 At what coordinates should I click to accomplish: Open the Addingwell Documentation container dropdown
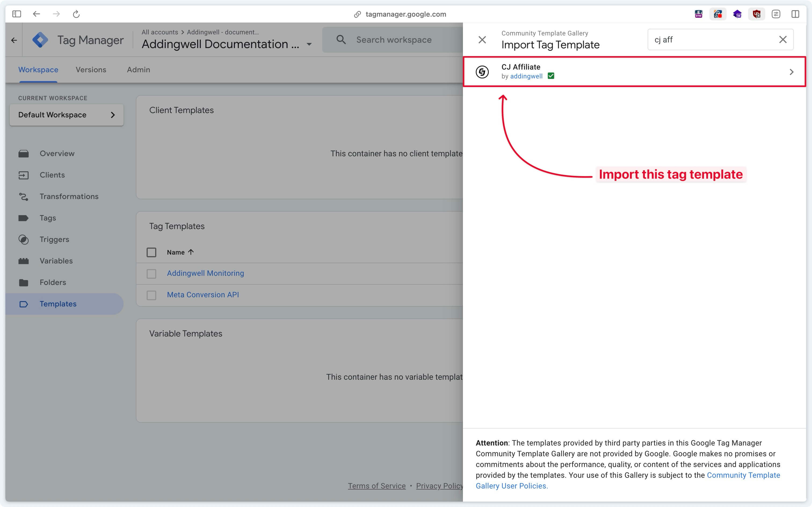pos(309,44)
